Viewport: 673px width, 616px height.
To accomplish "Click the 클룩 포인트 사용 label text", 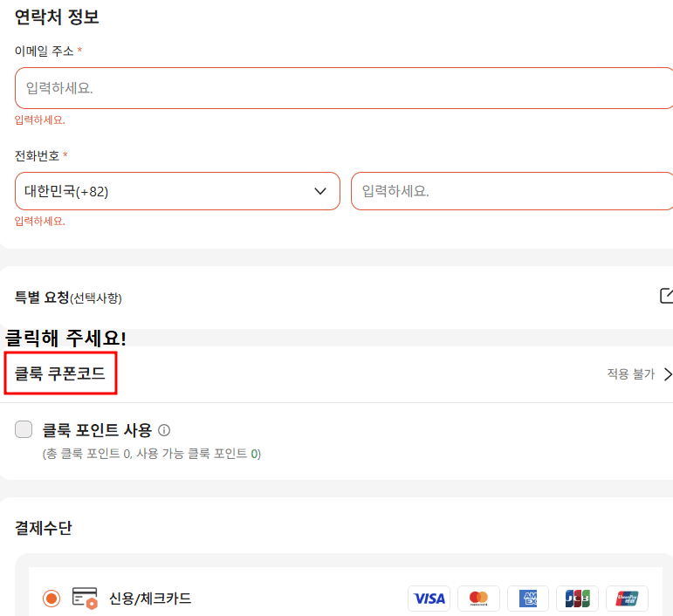I will tap(97, 430).
